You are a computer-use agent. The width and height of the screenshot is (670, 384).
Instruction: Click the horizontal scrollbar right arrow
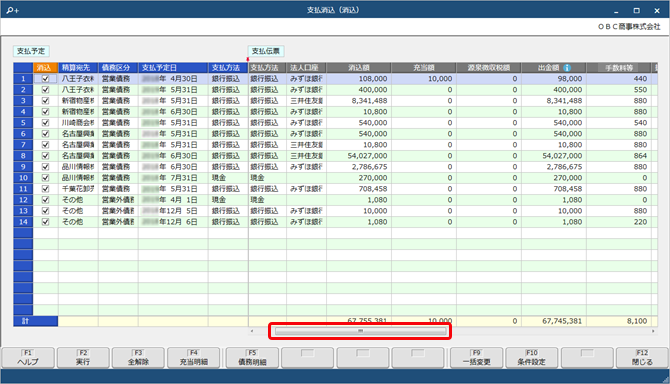[653, 331]
